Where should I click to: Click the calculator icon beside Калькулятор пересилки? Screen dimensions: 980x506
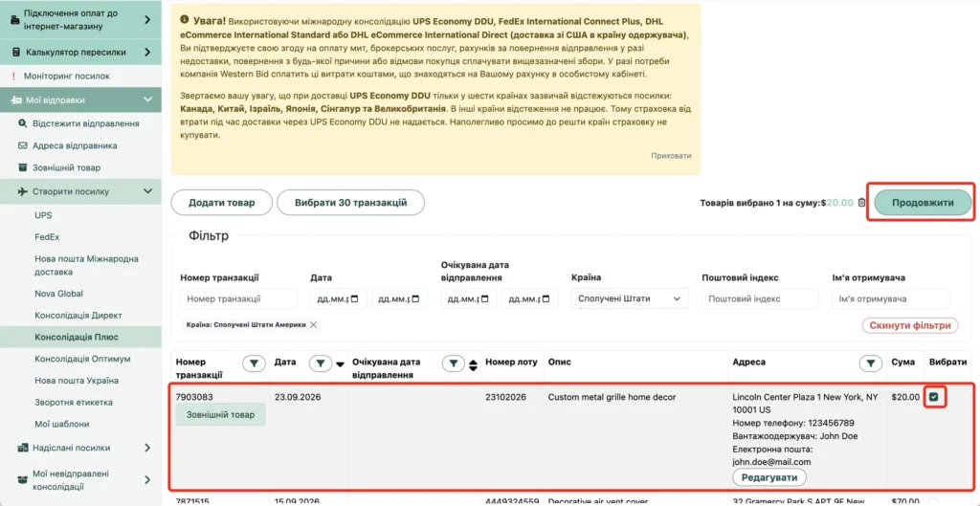pyautogui.click(x=15, y=53)
